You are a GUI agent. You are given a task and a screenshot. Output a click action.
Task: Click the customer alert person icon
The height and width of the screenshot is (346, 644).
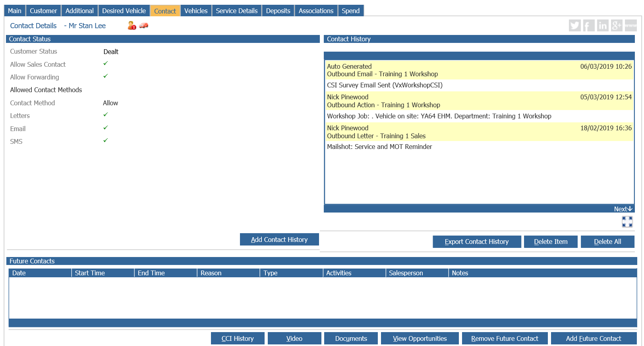[132, 25]
